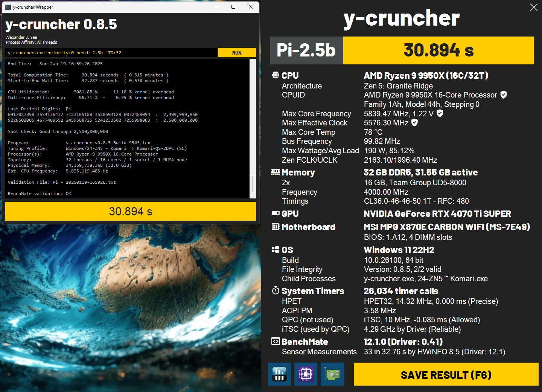Click '10.0.26100, 64 bit' build value
This screenshot has height=392, width=542.
(x=394, y=260)
